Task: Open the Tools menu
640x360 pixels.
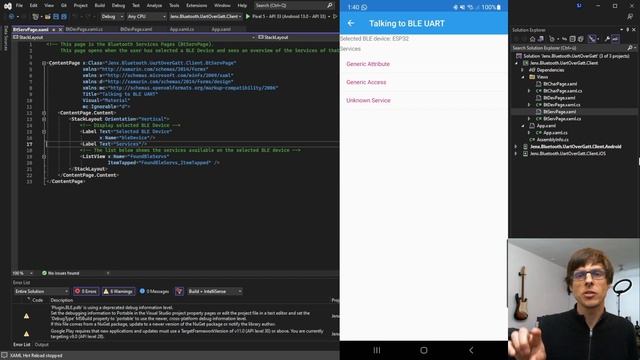Action: point(174,5)
